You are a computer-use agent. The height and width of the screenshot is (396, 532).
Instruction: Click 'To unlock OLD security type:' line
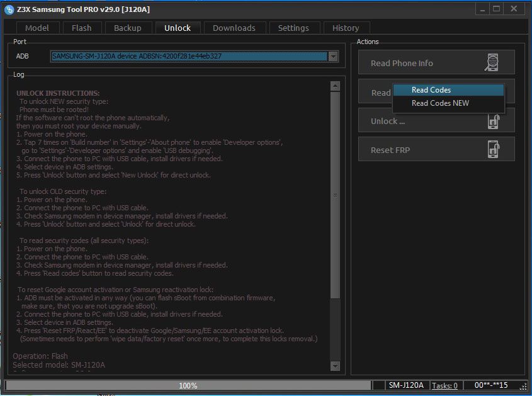(x=63, y=191)
